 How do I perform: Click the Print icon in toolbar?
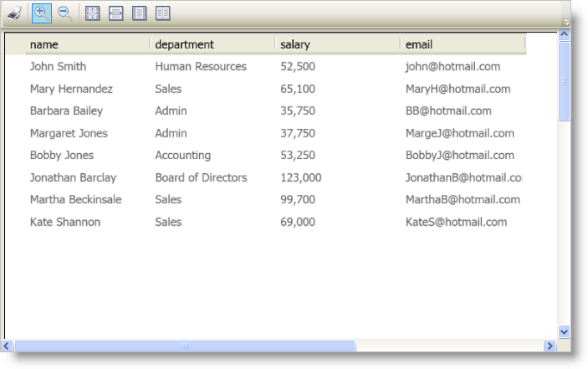[15, 13]
